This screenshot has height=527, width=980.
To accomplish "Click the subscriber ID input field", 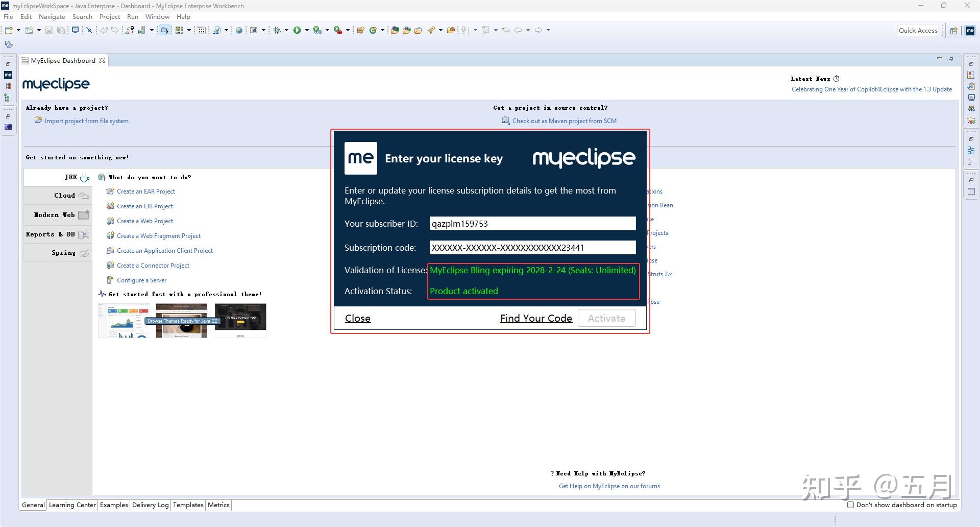I will click(532, 223).
